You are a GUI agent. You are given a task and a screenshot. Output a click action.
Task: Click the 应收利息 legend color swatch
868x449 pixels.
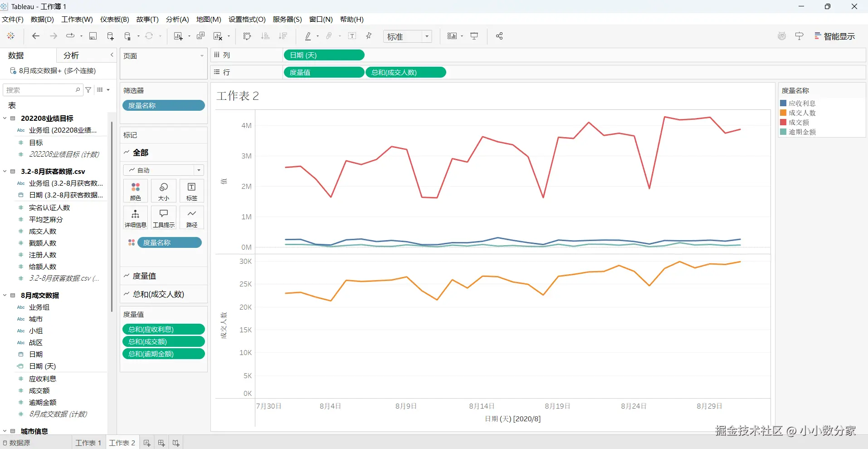783,103
